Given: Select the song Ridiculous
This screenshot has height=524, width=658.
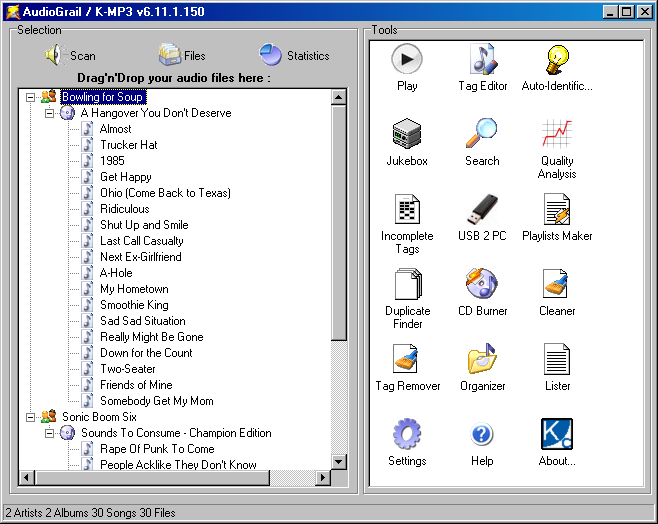Looking at the screenshot, I should (125, 209).
